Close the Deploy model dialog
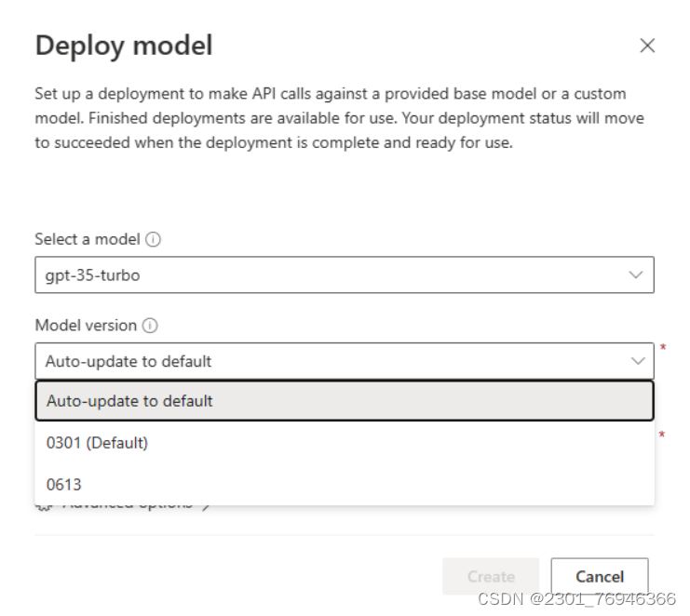Image resolution: width=690 pixels, height=616 pixels. tap(647, 46)
